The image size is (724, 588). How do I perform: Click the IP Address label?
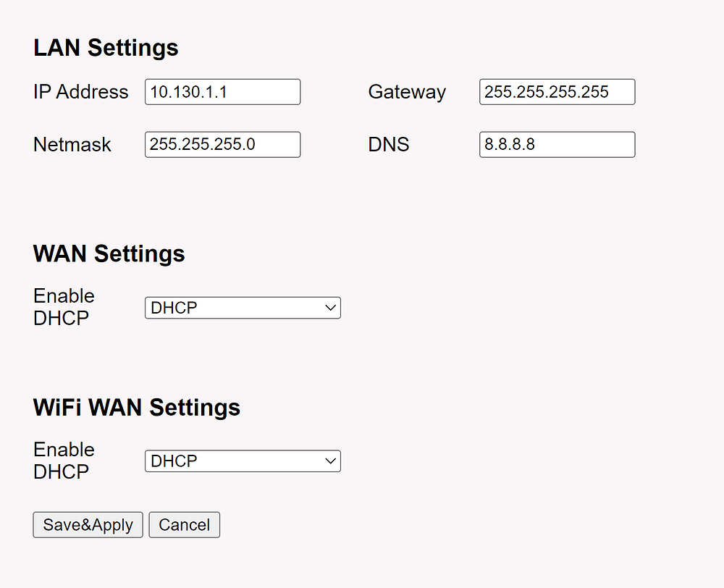tap(81, 92)
